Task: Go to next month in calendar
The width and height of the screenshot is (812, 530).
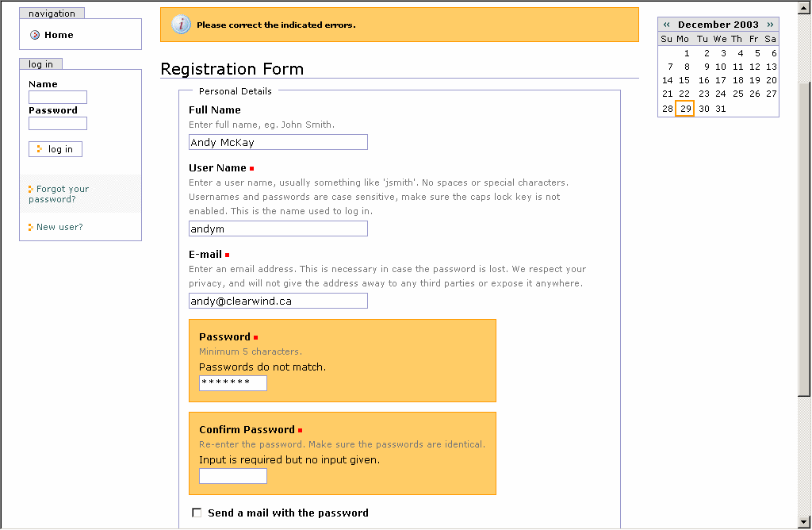Action: click(x=770, y=25)
